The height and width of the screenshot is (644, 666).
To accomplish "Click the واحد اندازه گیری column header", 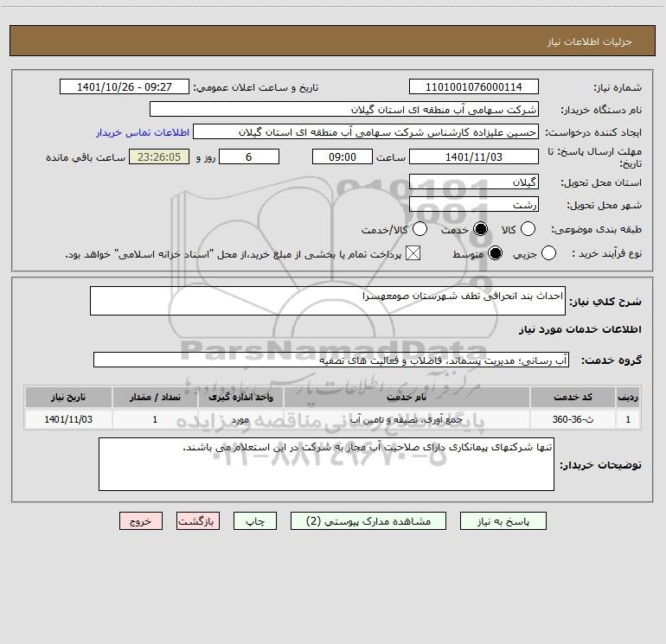I will point(240,397).
